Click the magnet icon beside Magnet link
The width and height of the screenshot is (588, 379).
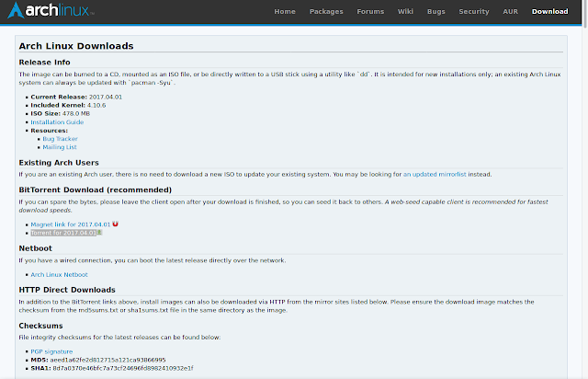pos(115,224)
